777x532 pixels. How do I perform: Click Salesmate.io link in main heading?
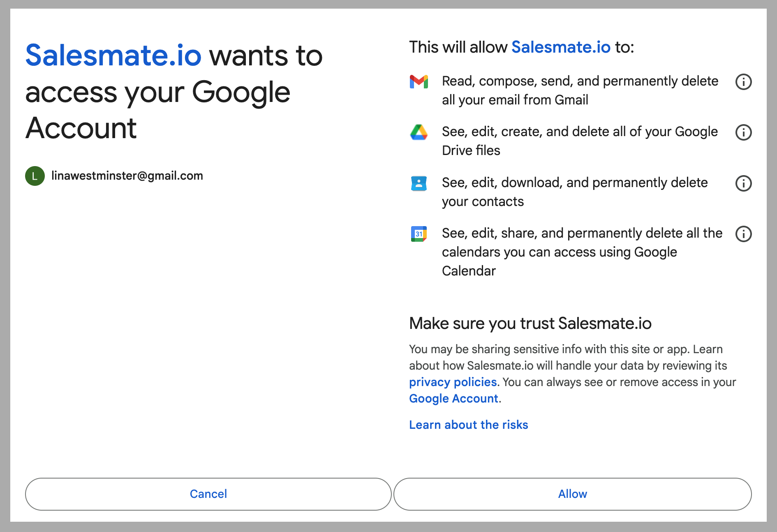[x=113, y=56]
